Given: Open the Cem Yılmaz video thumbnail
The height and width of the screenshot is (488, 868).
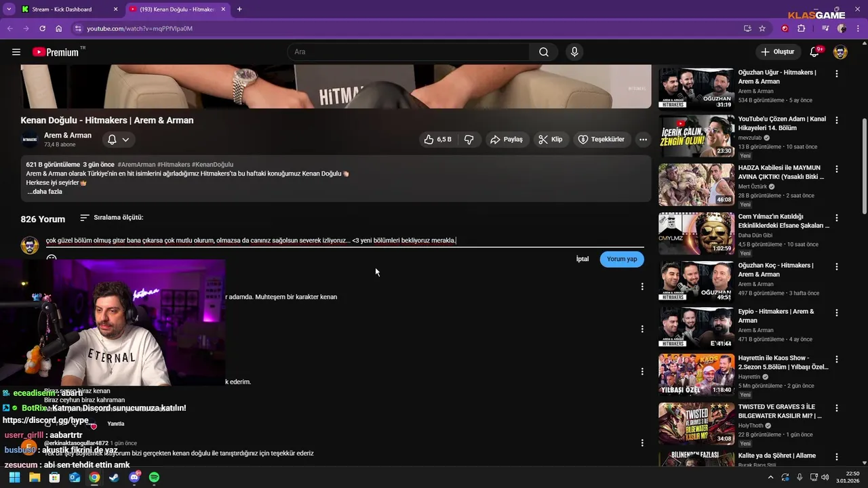Looking at the screenshot, I should click(696, 233).
